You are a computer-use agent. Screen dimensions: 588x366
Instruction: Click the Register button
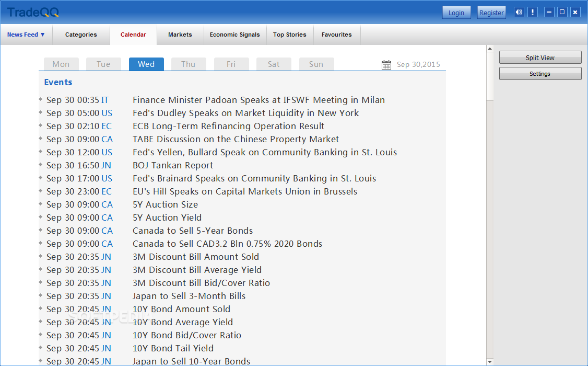click(x=491, y=13)
